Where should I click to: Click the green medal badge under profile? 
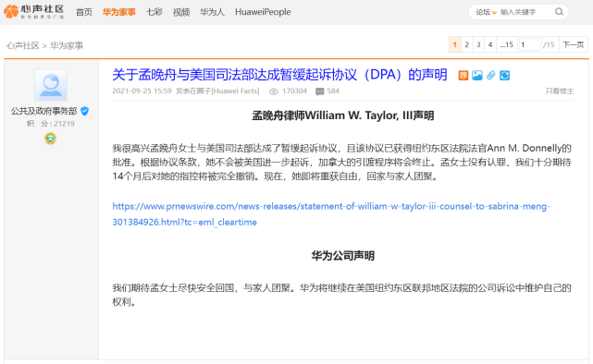(50, 139)
